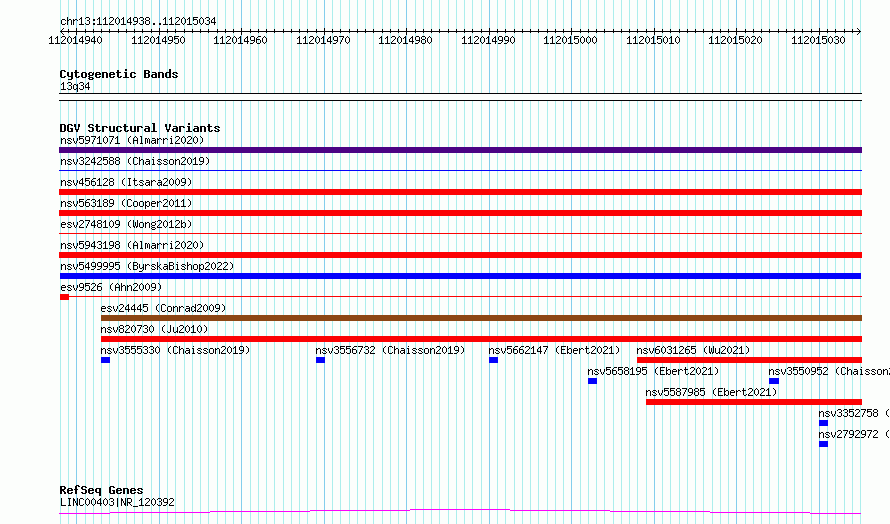This screenshot has height=524, width=890.
Task: Open the nsv563189 (Cooper2011) red variant bar
Action: pos(460,213)
